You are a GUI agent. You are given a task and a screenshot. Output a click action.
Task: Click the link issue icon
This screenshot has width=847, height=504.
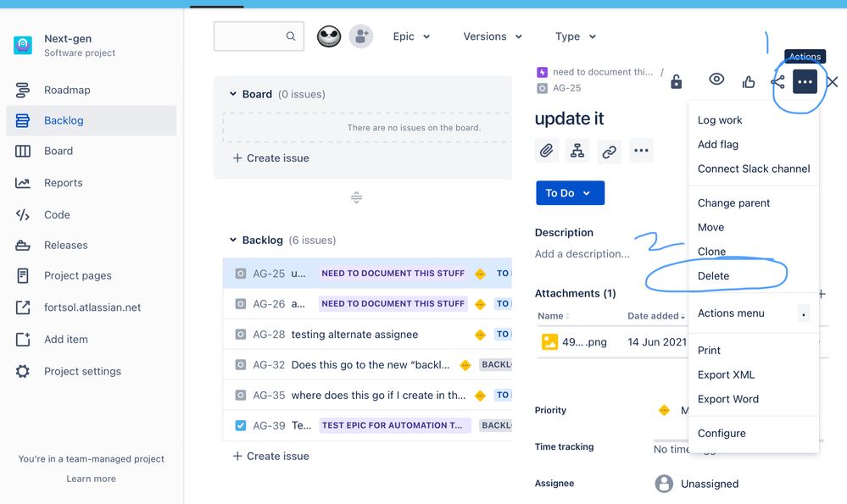(610, 150)
